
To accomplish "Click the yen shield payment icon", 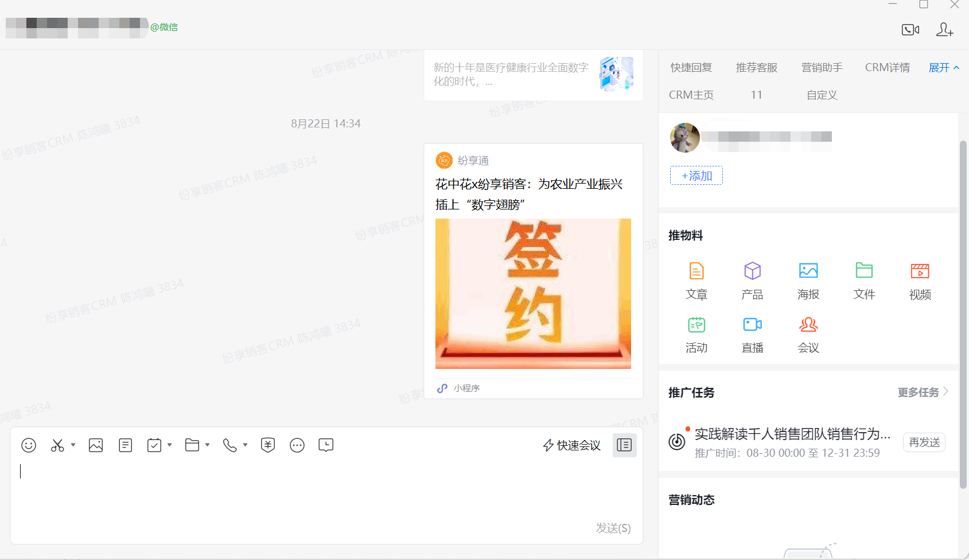I will coord(268,445).
